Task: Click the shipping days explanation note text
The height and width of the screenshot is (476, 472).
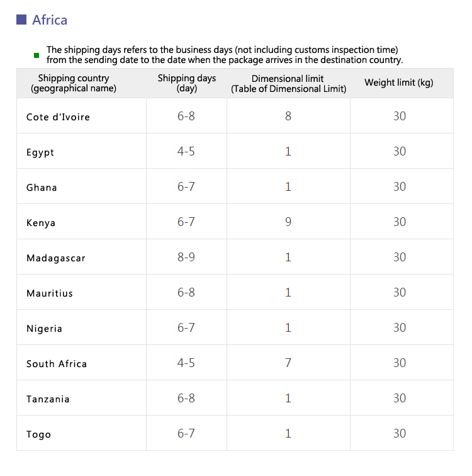Action: 225,55
